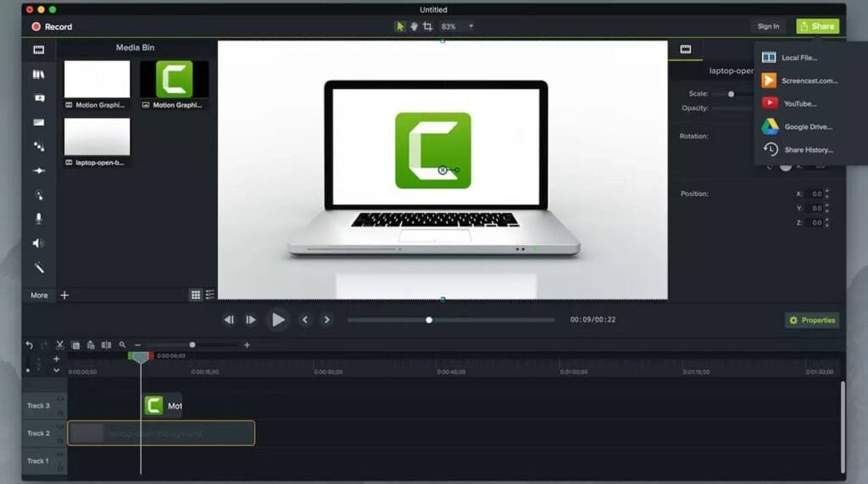Choose Local File export option
868x484 pixels.
click(799, 58)
